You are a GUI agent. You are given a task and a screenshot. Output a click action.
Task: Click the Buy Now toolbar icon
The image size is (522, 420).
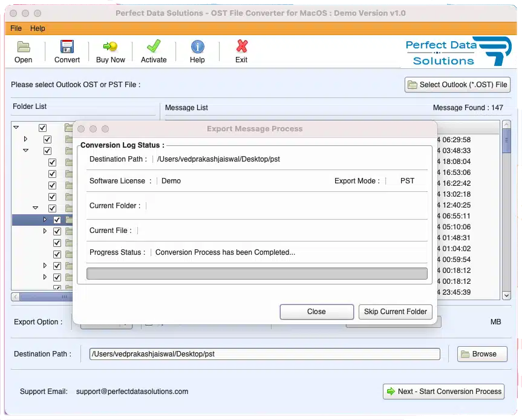pyautogui.click(x=110, y=47)
